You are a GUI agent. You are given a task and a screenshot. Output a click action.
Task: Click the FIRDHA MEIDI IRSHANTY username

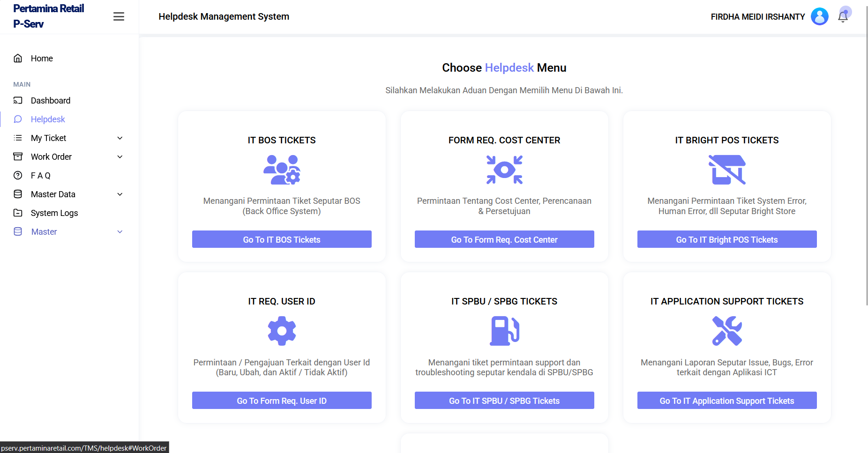758,17
